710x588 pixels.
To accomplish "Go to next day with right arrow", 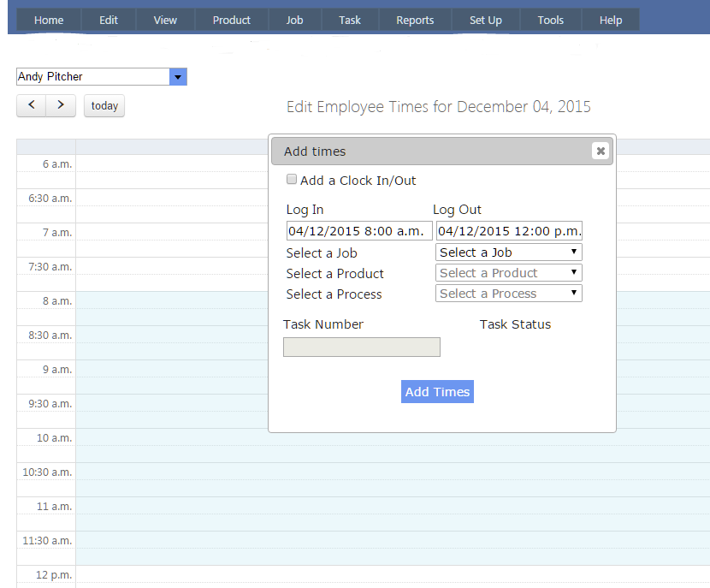I will pos(60,105).
